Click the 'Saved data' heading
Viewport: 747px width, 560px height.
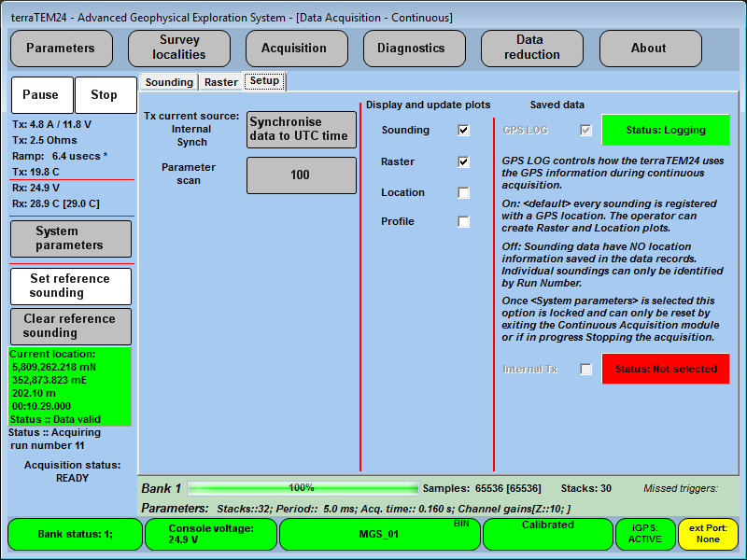pos(557,105)
